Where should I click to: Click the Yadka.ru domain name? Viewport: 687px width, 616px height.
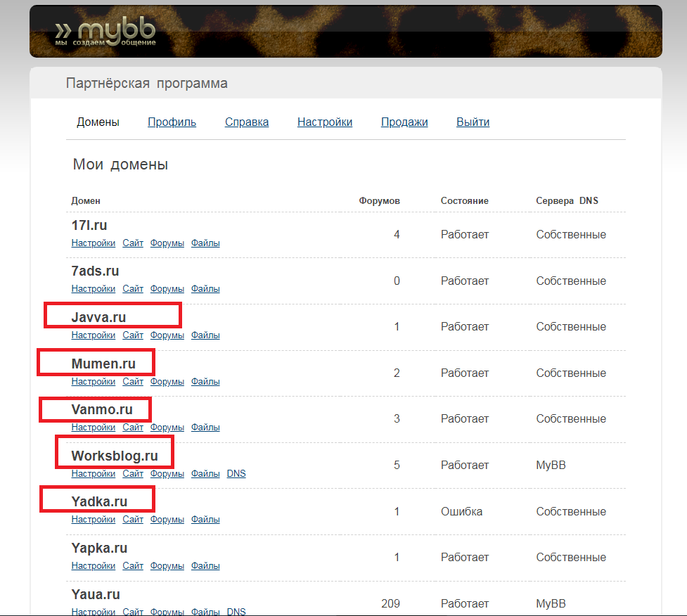coord(99,501)
